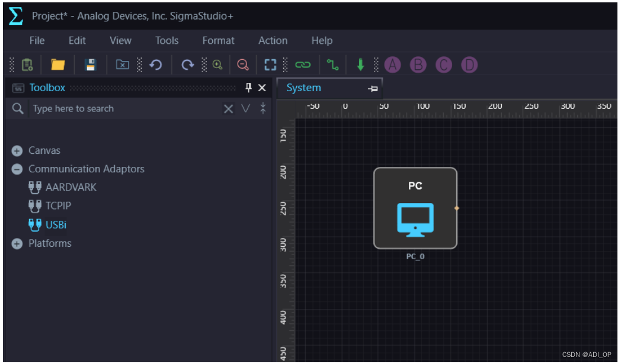Click the green link chain icon
This screenshot has width=621, height=364.
pos(303,65)
